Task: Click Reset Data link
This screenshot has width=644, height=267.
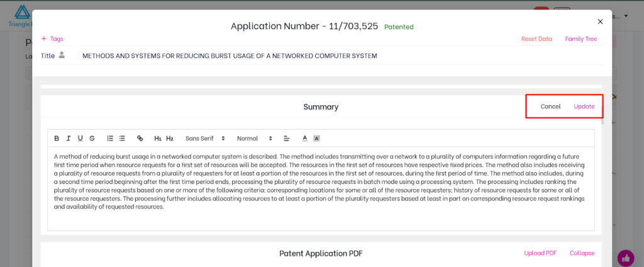Action: pos(536,39)
